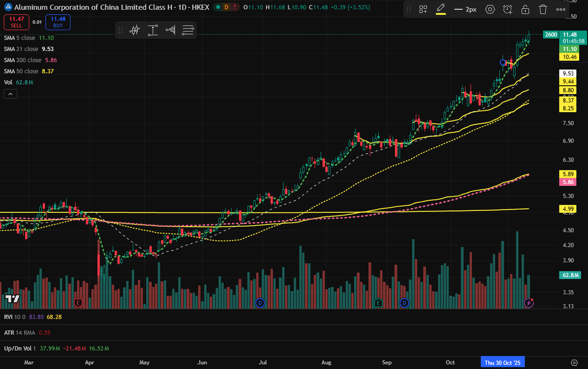Click the 2600 green price tag
This screenshot has width=588, height=369.
click(551, 35)
